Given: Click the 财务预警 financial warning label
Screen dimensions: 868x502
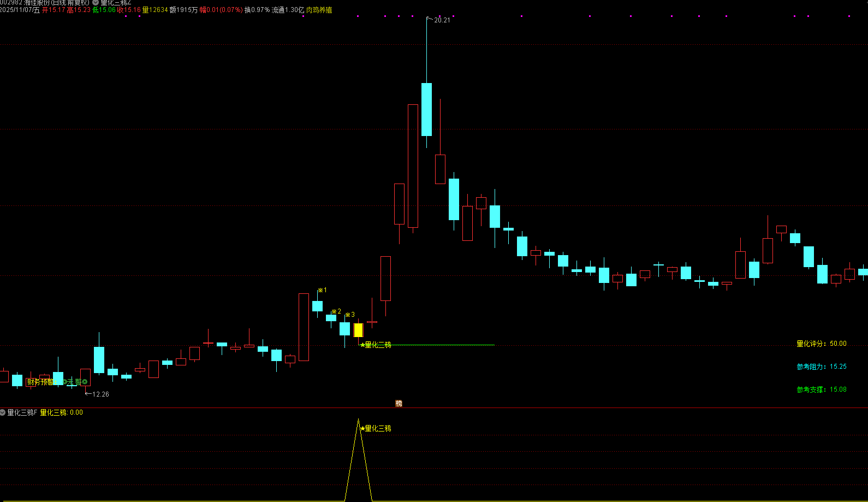Looking at the screenshot, I should click(x=41, y=382).
